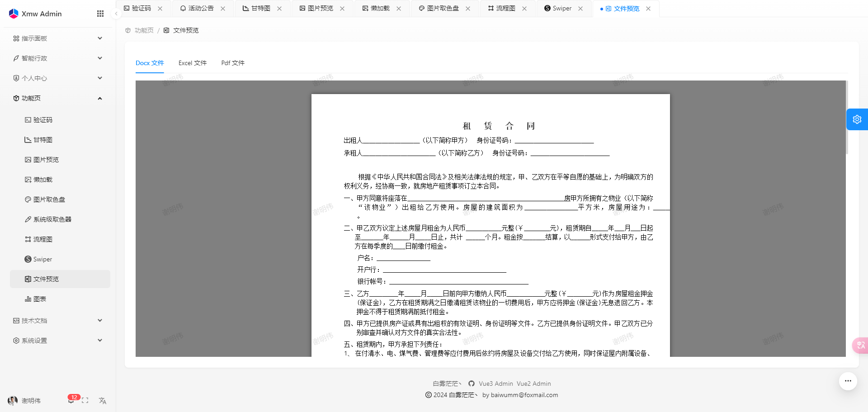Open 验证码 in the sidebar

point(60,120)
